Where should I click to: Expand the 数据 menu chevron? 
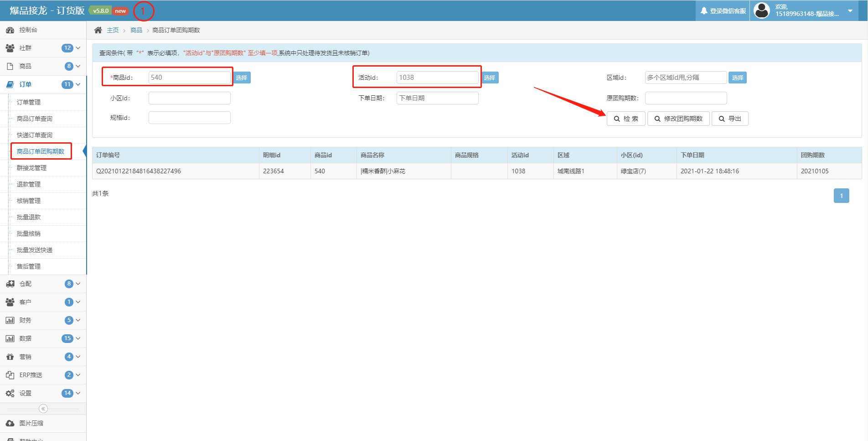[x=78, y=338]
